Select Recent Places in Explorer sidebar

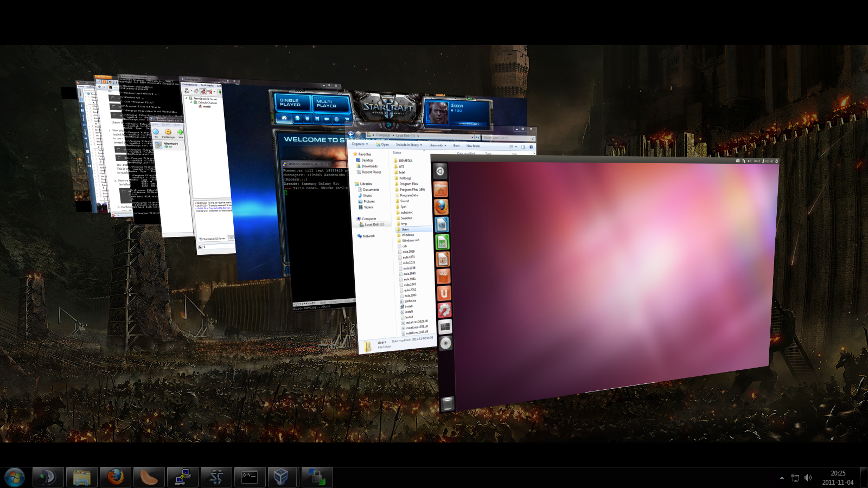(x=368, y=172)
